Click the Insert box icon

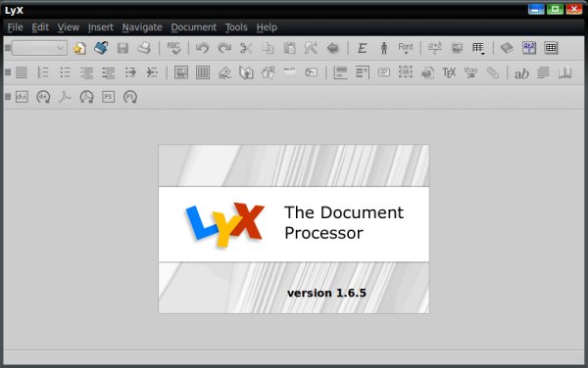[406, 72]
